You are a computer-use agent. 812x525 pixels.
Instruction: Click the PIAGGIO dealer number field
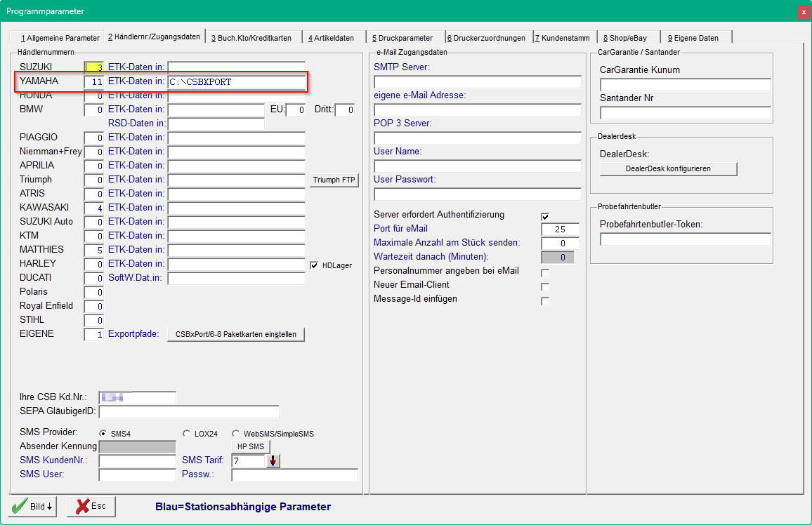click(94, 138)
